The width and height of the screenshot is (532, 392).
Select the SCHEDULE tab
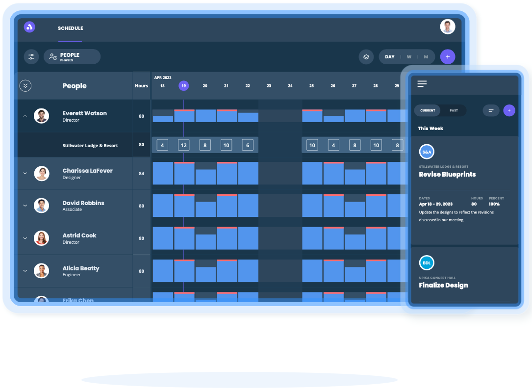coord(70,28)
